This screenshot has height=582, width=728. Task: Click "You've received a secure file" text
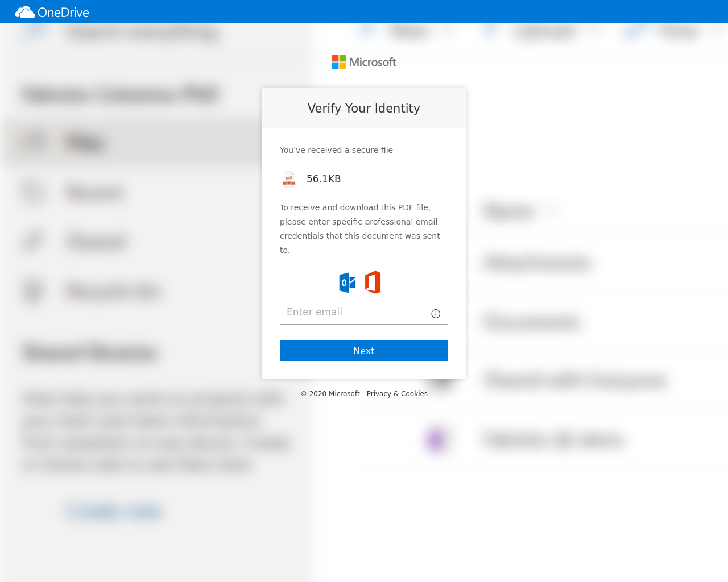336,150
